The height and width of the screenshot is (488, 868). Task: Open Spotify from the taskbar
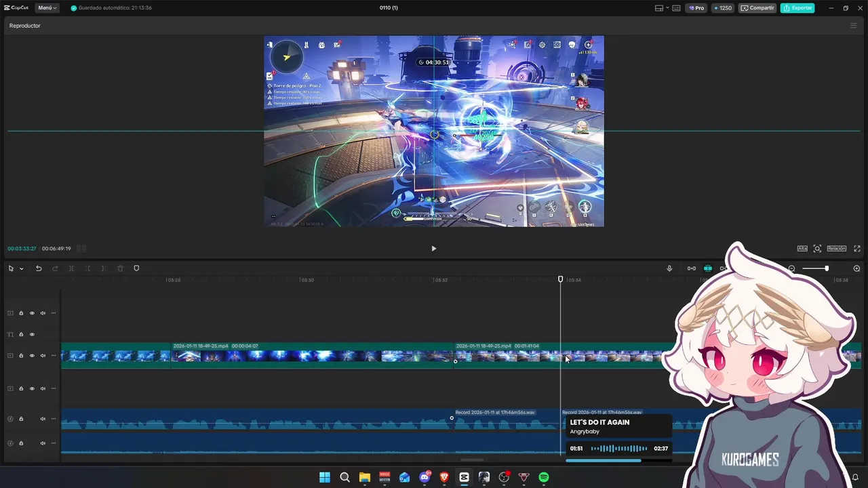pos(544,477)
